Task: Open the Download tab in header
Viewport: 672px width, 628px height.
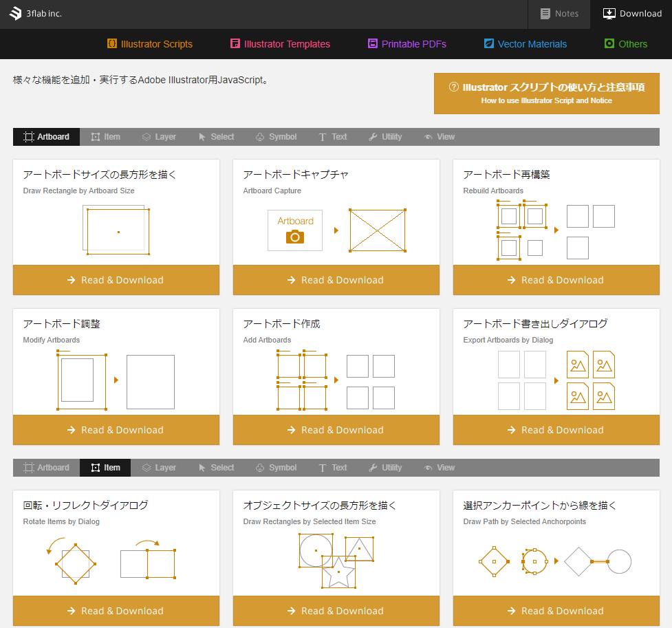Action: tap(631, 14)
